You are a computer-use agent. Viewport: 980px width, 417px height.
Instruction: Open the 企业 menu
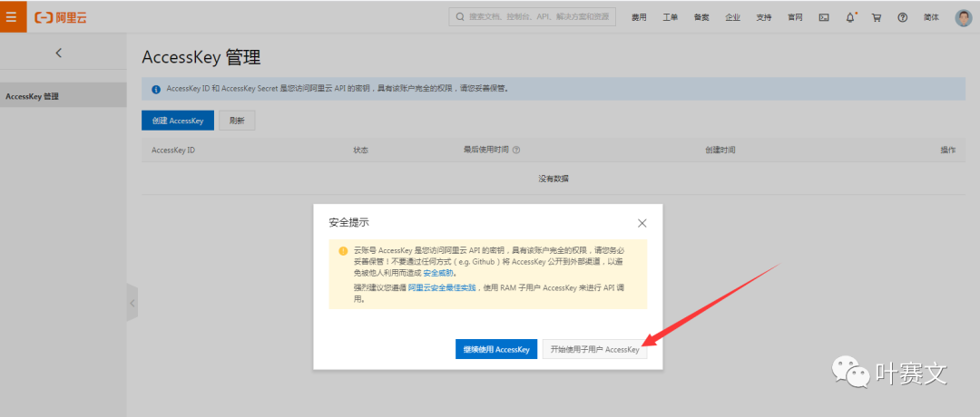pos(732,17)
